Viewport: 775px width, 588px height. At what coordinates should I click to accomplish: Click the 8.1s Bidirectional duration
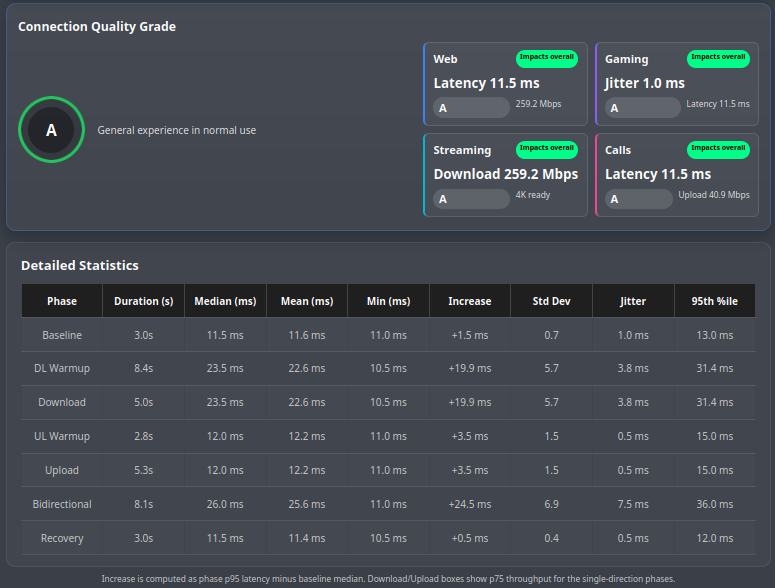point(143,504)
